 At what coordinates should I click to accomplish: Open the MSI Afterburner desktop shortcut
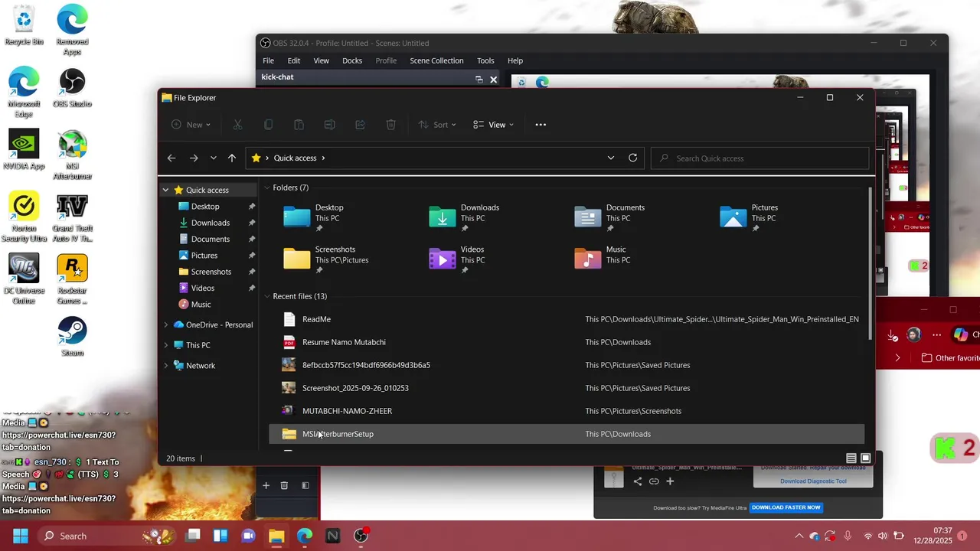pos(72,155)
